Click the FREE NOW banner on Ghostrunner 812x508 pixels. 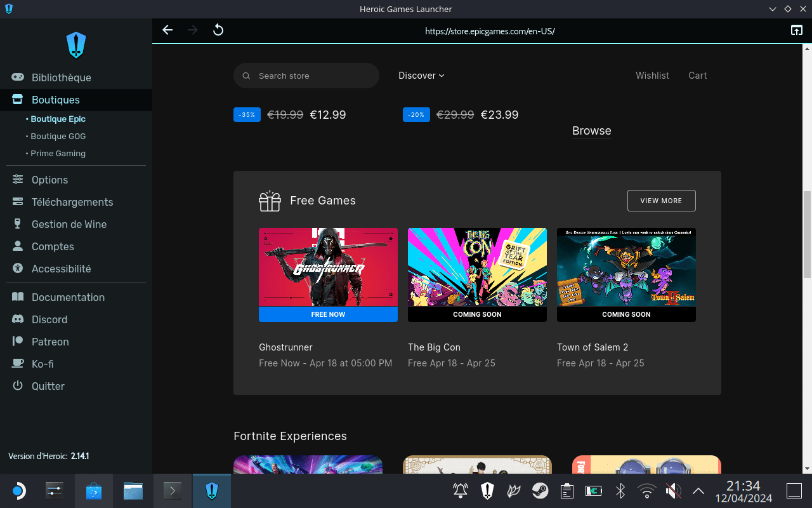click(328, 314)
